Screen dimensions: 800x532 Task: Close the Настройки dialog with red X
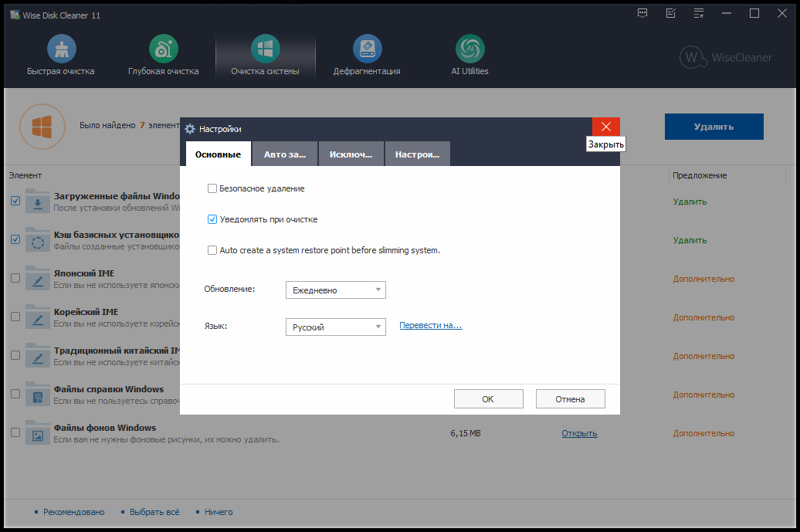click(606, 127)
